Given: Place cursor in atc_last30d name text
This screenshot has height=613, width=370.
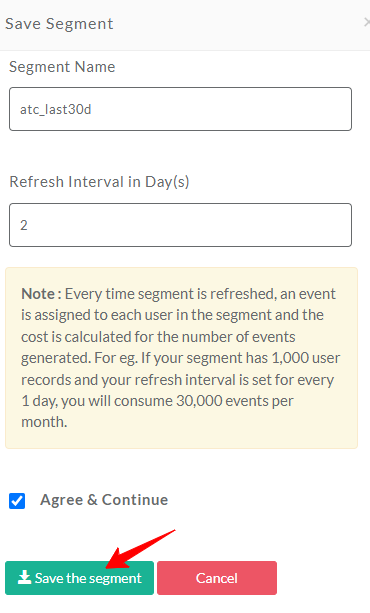Looking at the screenshot, I should click(56, 109).
